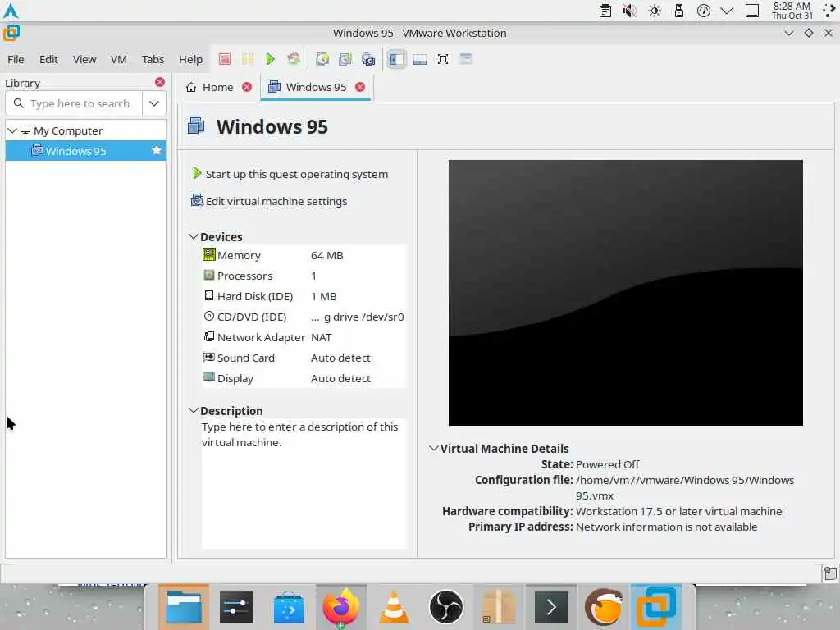Screen dimensions: 840x630
Task: Click the VMware logo icon in title bar
Action: pyautogui.click(x=11, y=33)
